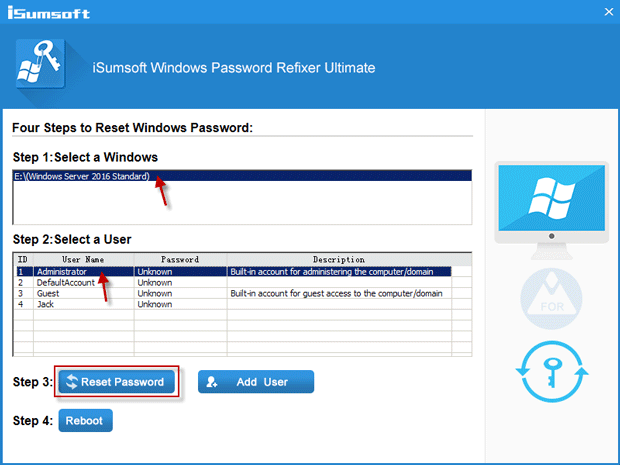620x465 pixels.
Task: Select the Jack user row
Action: pos(233,304)
